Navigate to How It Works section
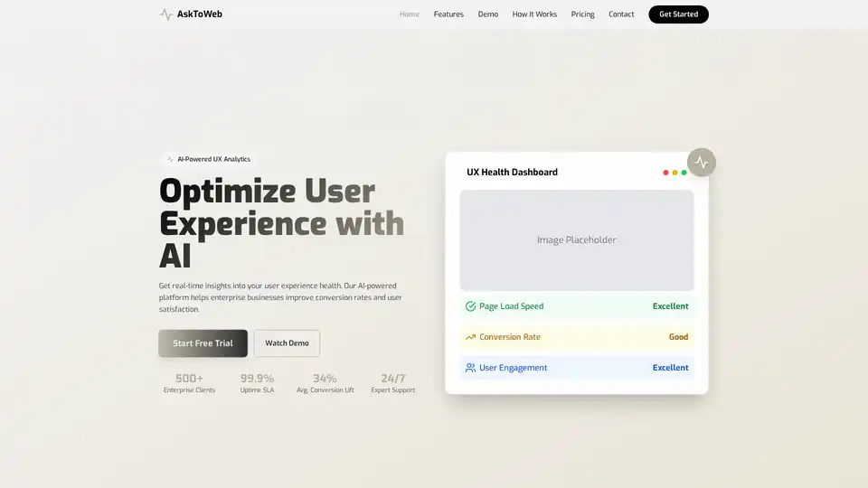This screenshot has width=868, height=488. (x=534, y=14)
